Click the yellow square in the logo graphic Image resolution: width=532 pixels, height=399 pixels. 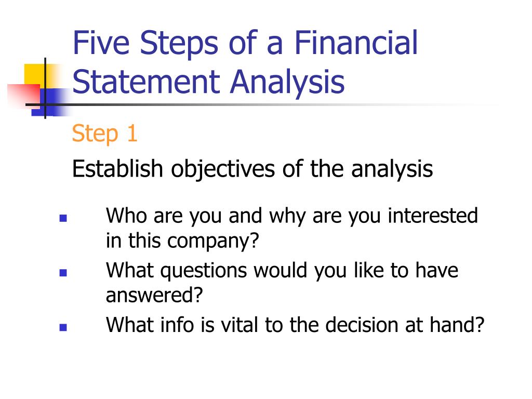click(34, 74)
